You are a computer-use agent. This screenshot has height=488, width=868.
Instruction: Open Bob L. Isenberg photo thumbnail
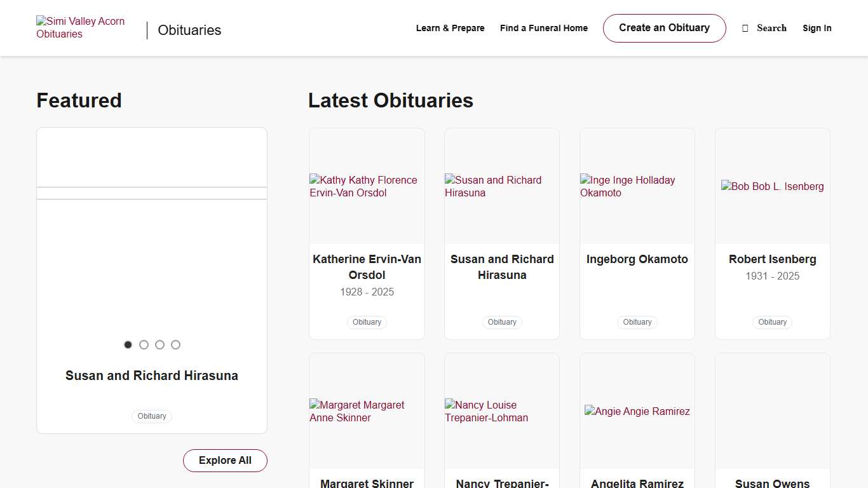[x=772, y=186]
